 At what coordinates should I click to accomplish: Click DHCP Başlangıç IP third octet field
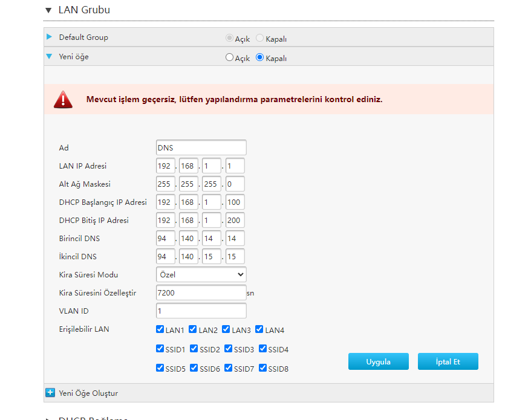coord(212,202)
